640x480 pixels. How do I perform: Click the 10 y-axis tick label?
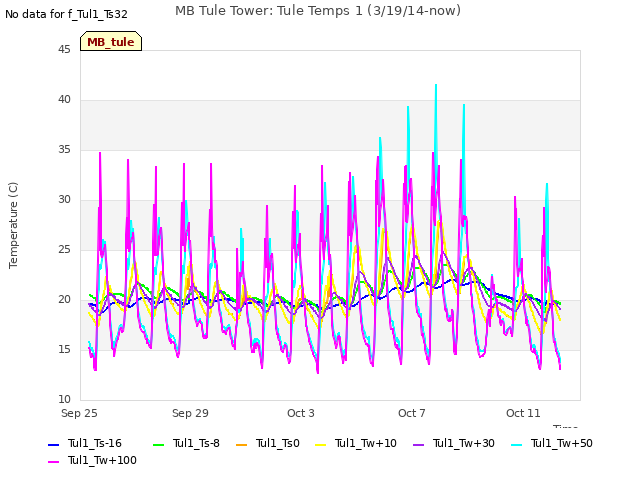tap(64, 400)
